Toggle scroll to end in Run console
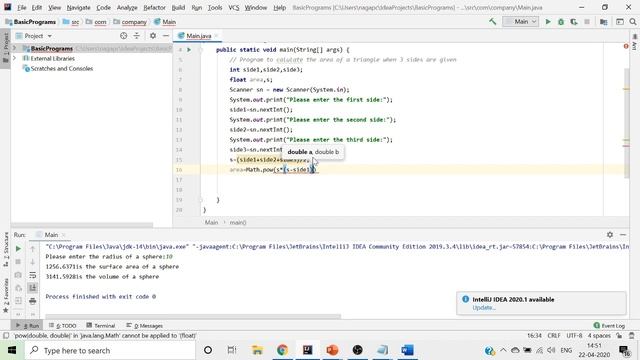Screen dimensions: 640x360 click(x=33, y=288)
